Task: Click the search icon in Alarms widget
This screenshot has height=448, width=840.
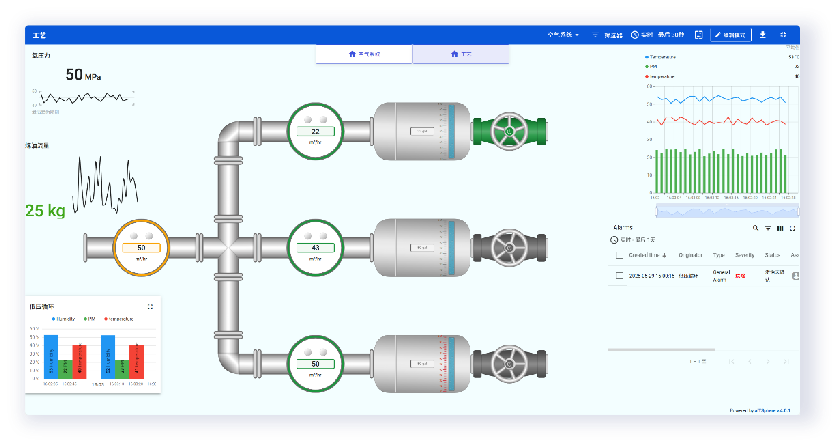Action: point(755,228)
